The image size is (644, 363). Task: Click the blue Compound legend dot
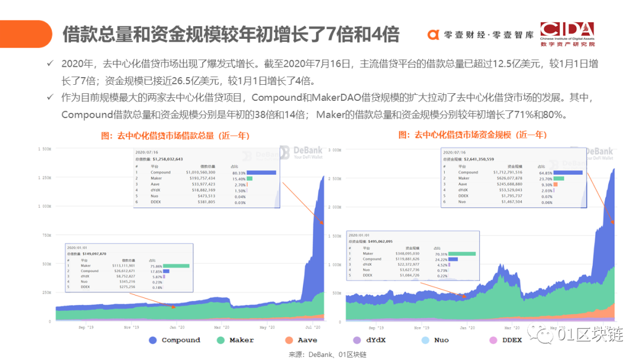[x=153, y=340]
